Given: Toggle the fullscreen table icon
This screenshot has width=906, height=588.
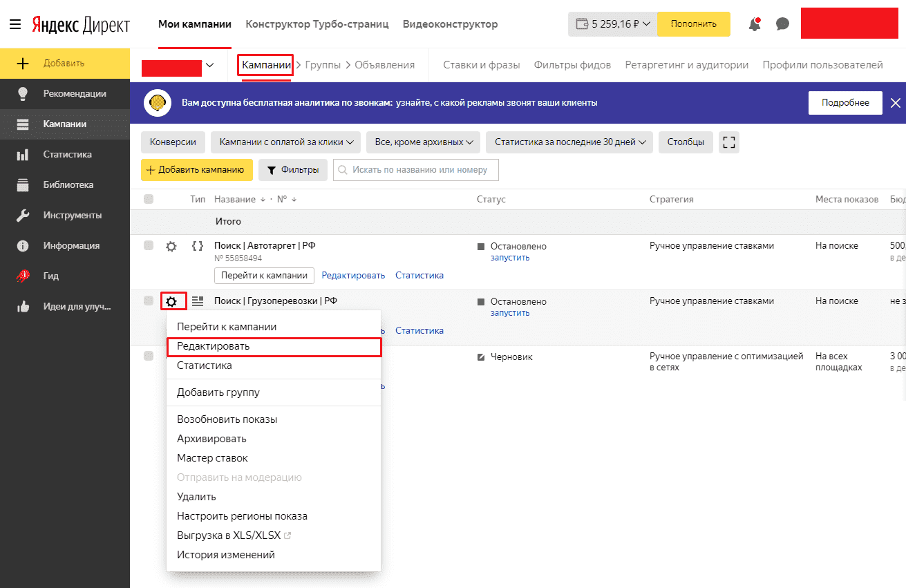Looking at the screenshot, I should click(728, 142).
